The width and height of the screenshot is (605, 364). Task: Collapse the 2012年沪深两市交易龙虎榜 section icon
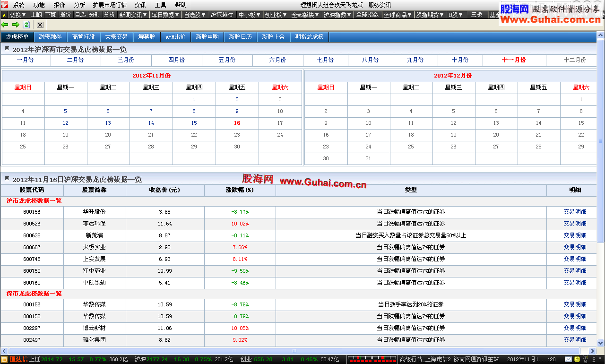[x=7, y=49]
